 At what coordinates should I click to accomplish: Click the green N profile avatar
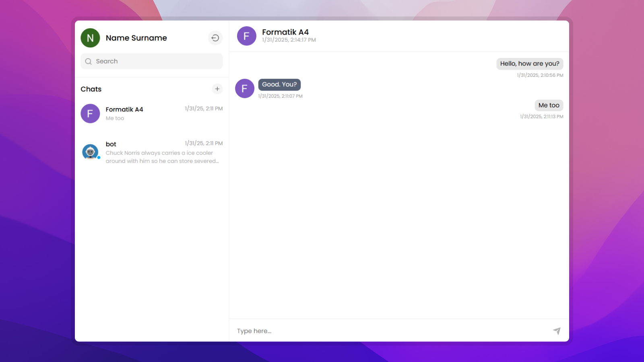pos(90,38)
